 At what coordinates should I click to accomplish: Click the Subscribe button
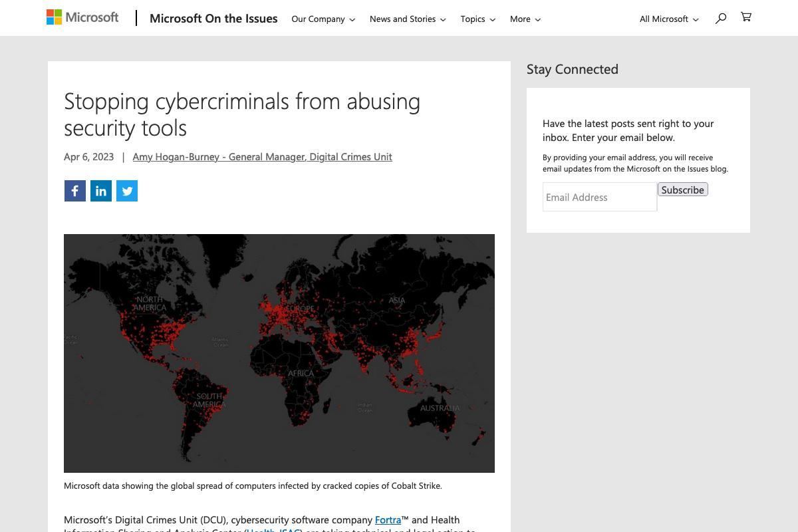tap(683, 190)
